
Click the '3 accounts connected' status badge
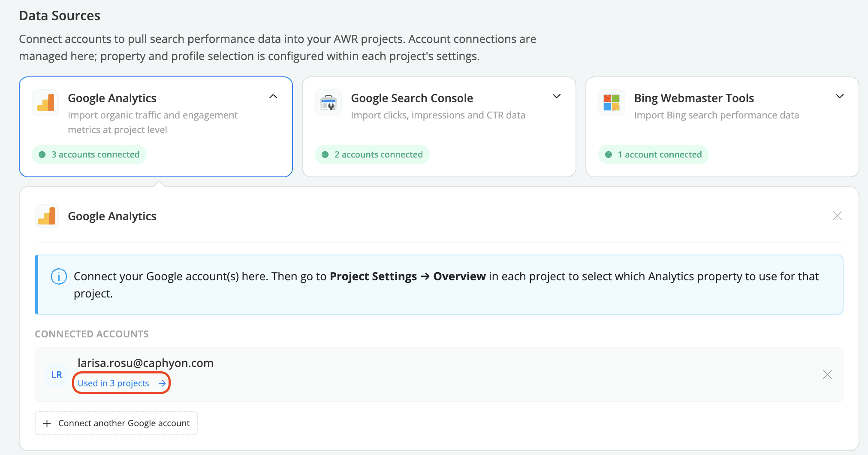pyautogui.click(x=89, y=155)
